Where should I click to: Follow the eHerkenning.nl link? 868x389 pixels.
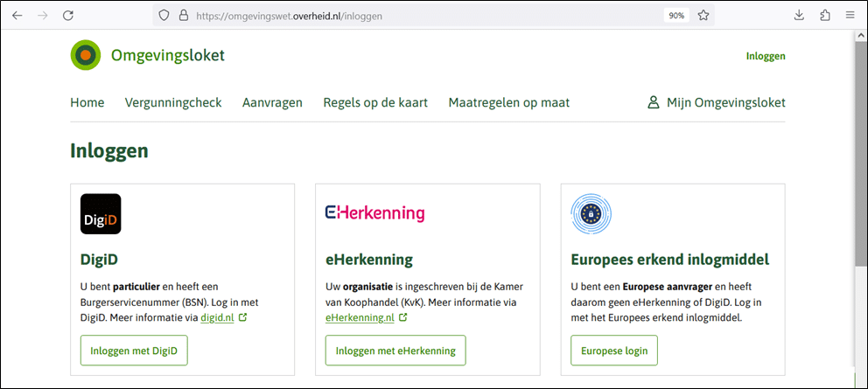360,318
